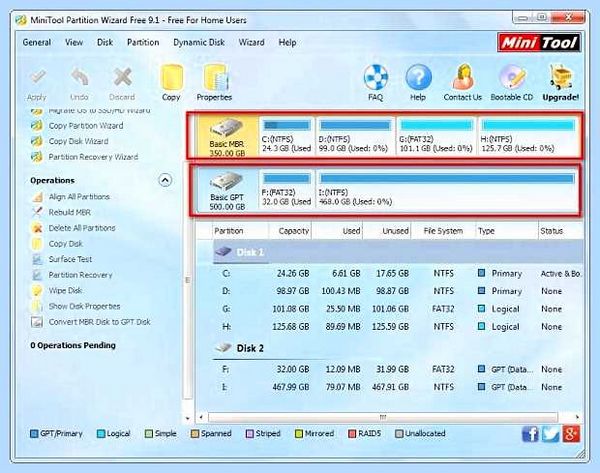This screenshot has height=473, width=600.
Task: Open the Contact Us icon
Action: pyautogui.click(x=463, y=78)
